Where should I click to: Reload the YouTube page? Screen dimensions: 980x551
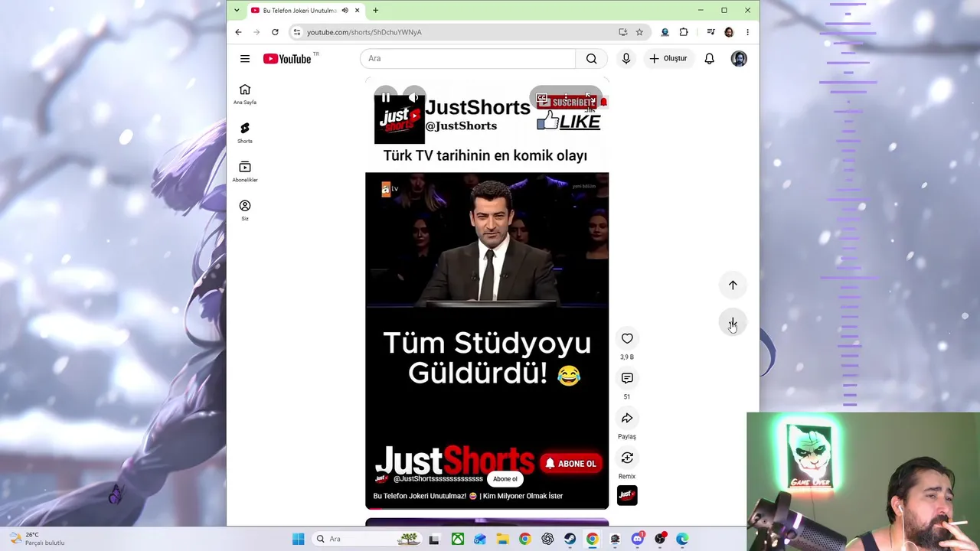point(275,32)
